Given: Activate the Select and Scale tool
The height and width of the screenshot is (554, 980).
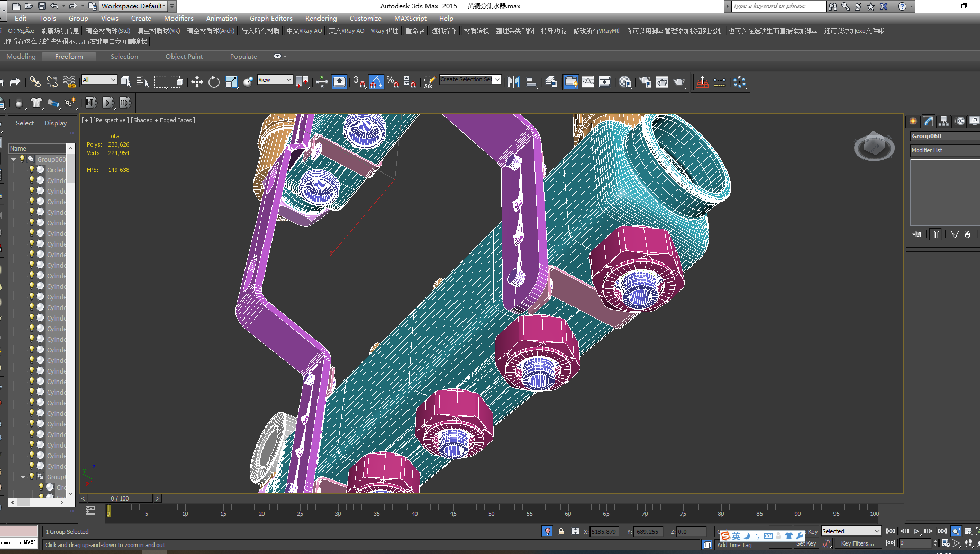Looking at the screenshot, I should (231, 81).
